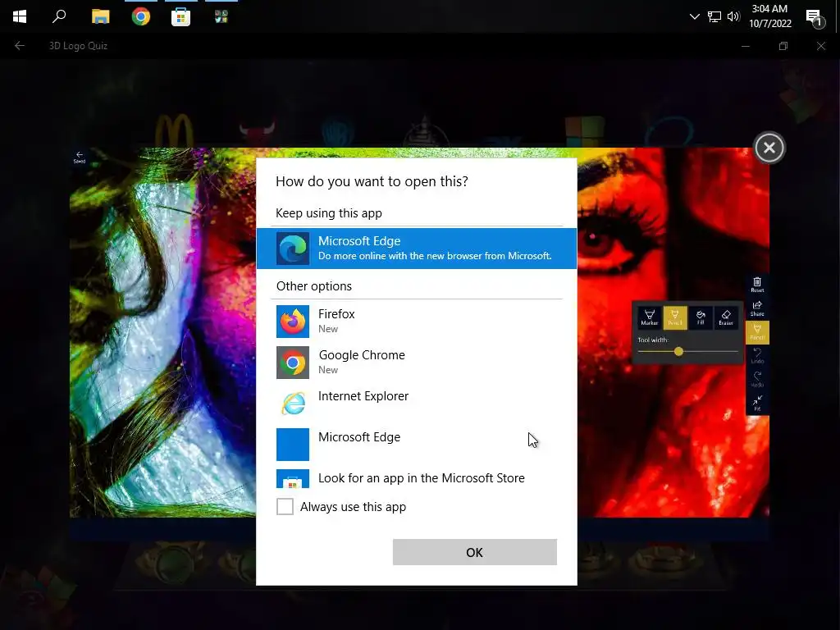Open the notification center icon

coord(815,18)
